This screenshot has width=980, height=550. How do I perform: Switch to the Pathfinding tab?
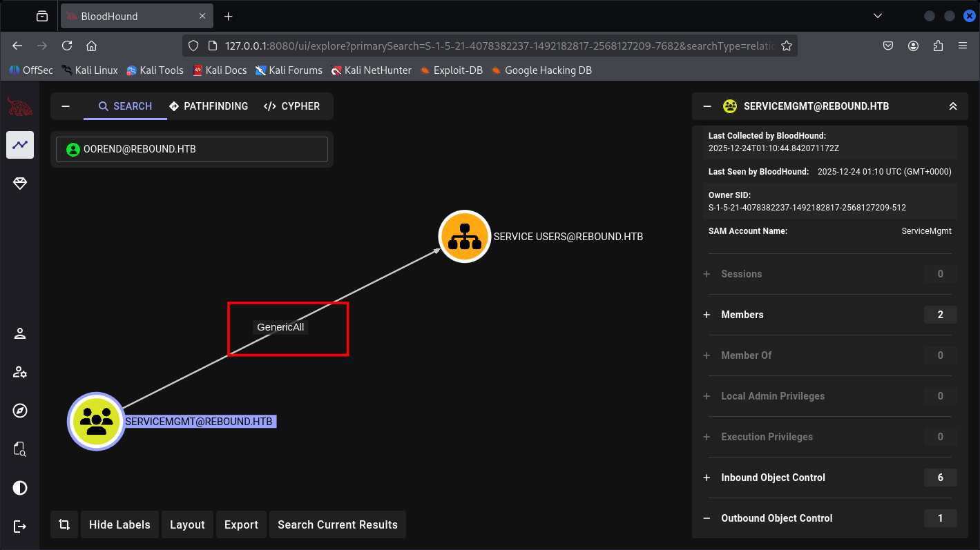pos(208,106)
